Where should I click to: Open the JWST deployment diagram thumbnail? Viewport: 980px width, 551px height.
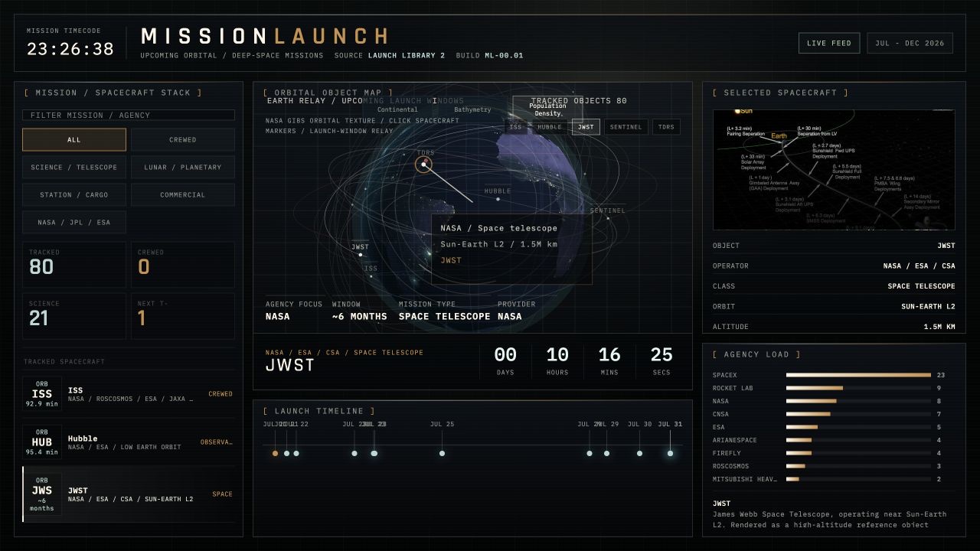click(x=834, y=169)
